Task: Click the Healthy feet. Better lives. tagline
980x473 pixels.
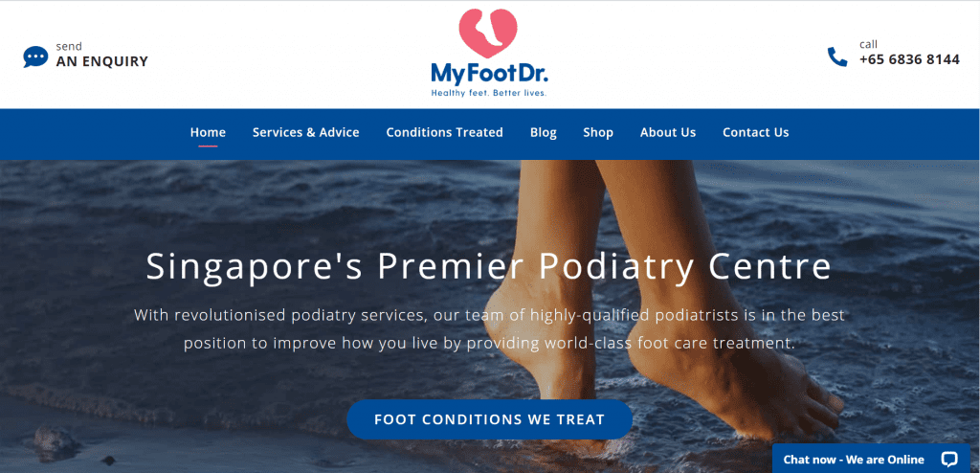Action: click(x=489, y=93)
